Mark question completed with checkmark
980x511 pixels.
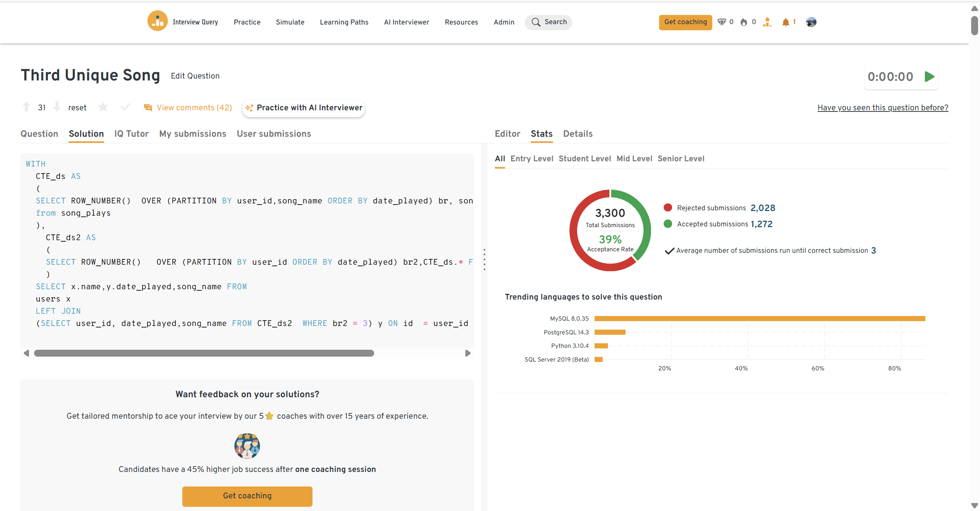(125, 107)
